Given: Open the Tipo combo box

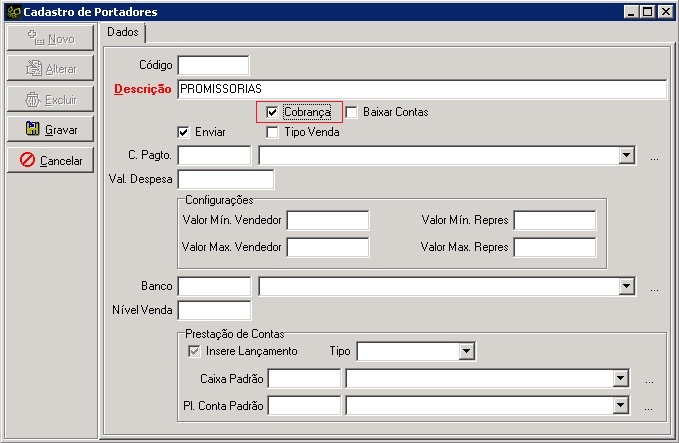Looking at the screenshot, I should coord(466,352).
